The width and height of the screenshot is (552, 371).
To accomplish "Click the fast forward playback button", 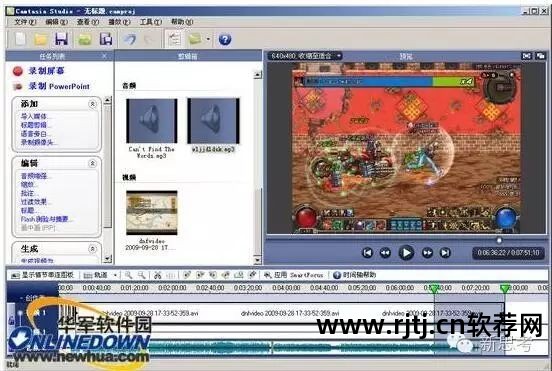I will [427, 253].
